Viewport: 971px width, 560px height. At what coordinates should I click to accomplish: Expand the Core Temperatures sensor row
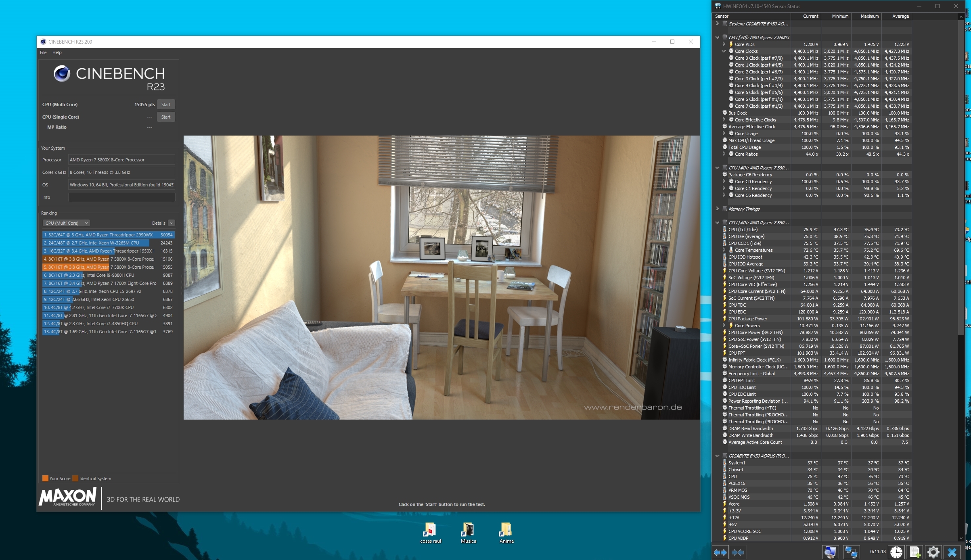coord(724,250)
